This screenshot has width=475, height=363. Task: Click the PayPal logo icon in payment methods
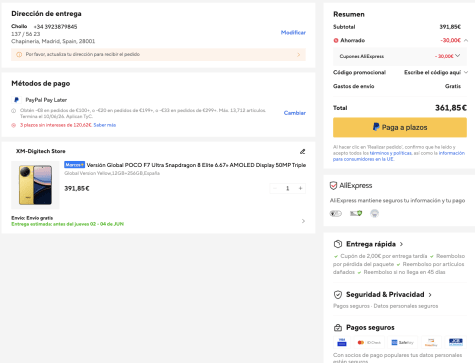(x=16, y=100)
